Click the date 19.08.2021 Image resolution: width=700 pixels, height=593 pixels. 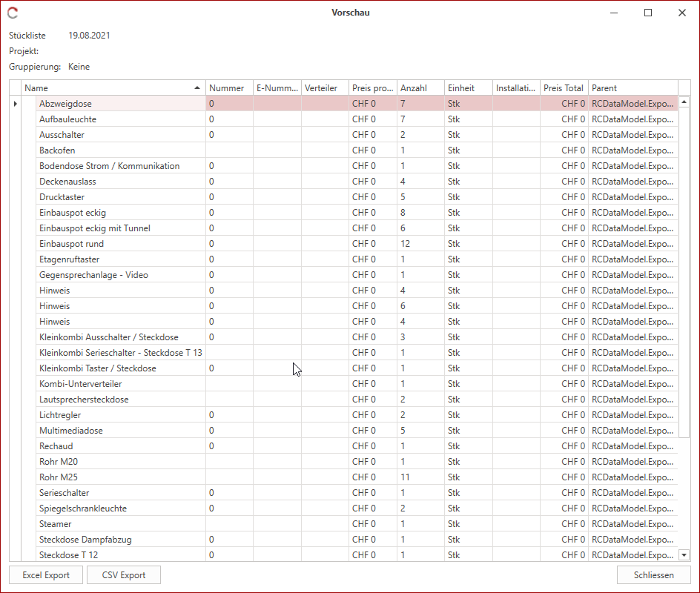point(89,36)
